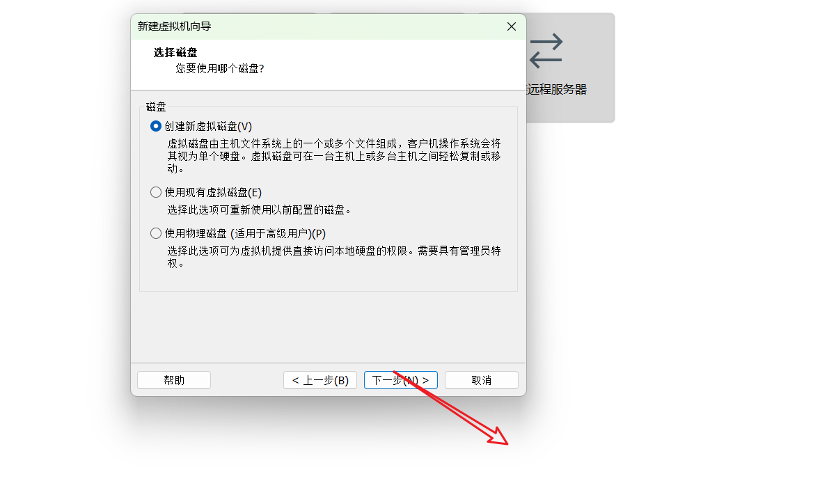Close the 新建虚拟机向导 dialog

pyautogui.click(x=511, y=26)
